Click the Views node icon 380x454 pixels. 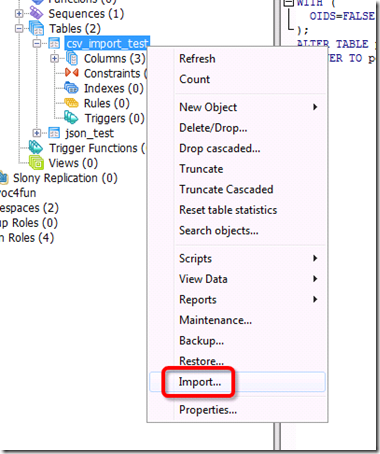point(36,163)
